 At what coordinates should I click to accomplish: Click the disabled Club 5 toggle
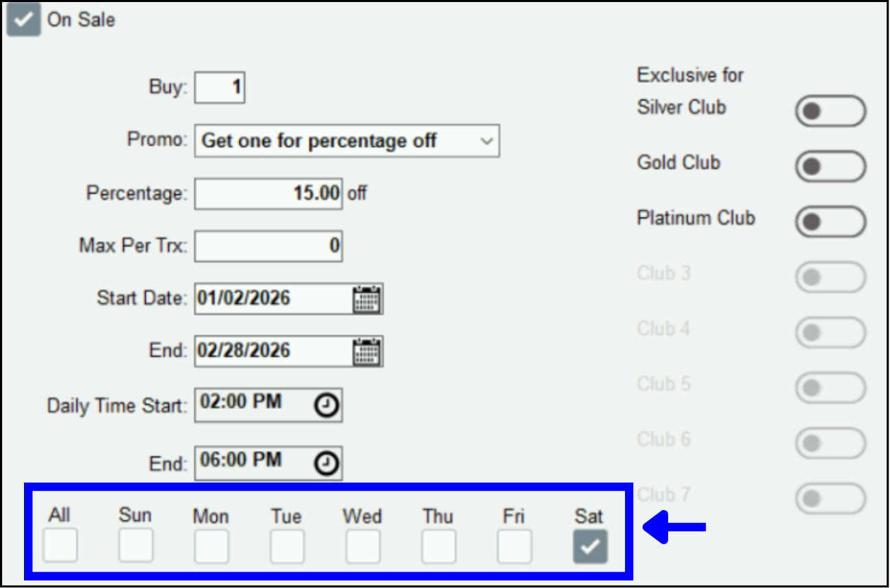point(830,388)
